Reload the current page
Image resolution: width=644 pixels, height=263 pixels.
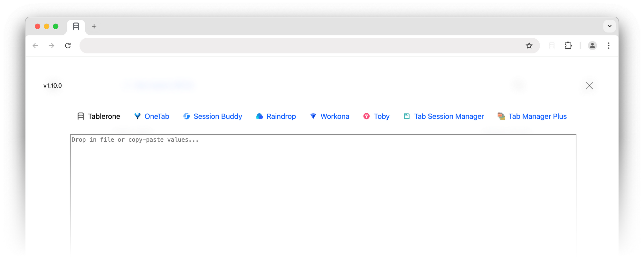pyautogui.click(x=68, y=46)
